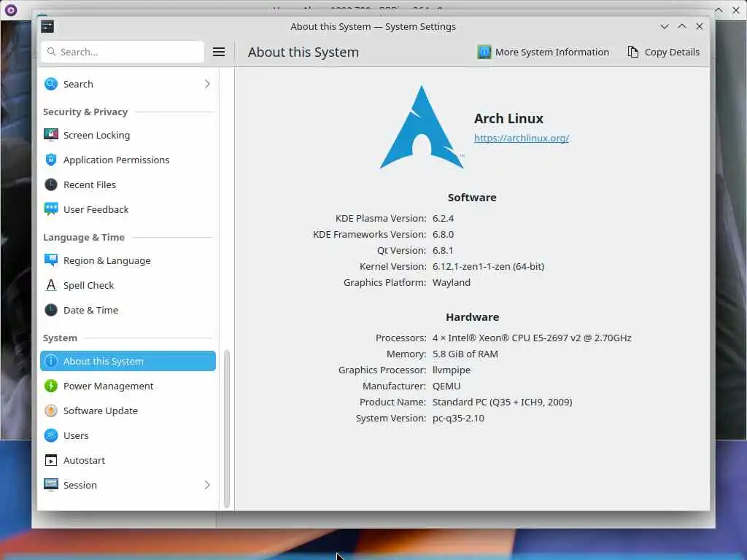This screenshot has width=747, height=560.
Task: Select Application Permissions entry
Action: [128, 160]
